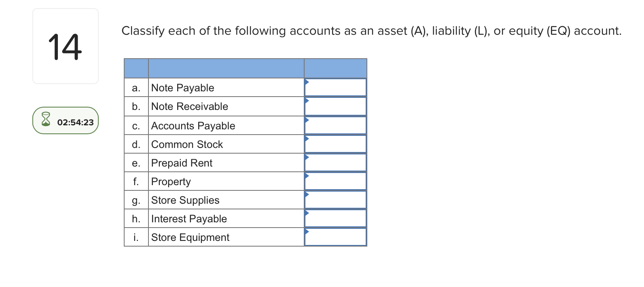Open the classification dropdown for Common Stock
Image resolution: width=644 pixels, height=287 pixels.
(335, 144)
